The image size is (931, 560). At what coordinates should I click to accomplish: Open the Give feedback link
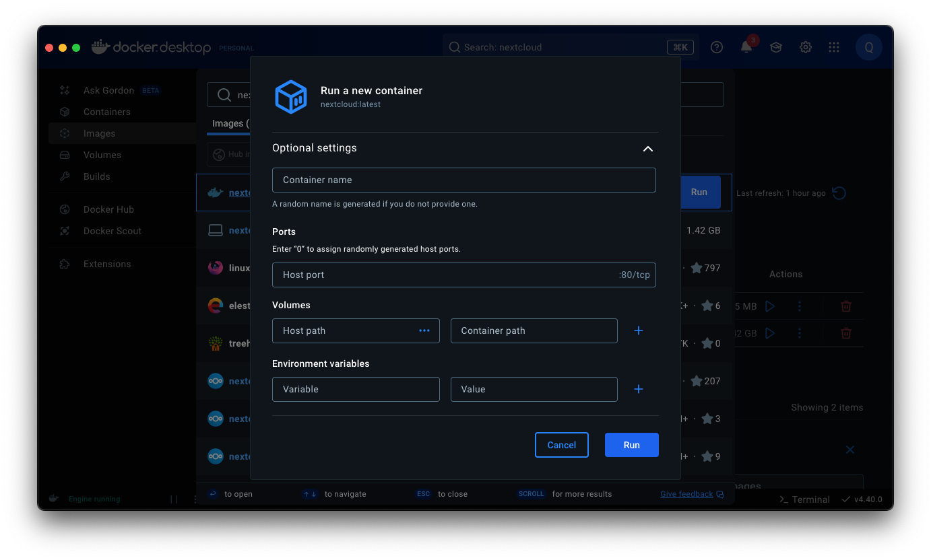coord(686,494)
